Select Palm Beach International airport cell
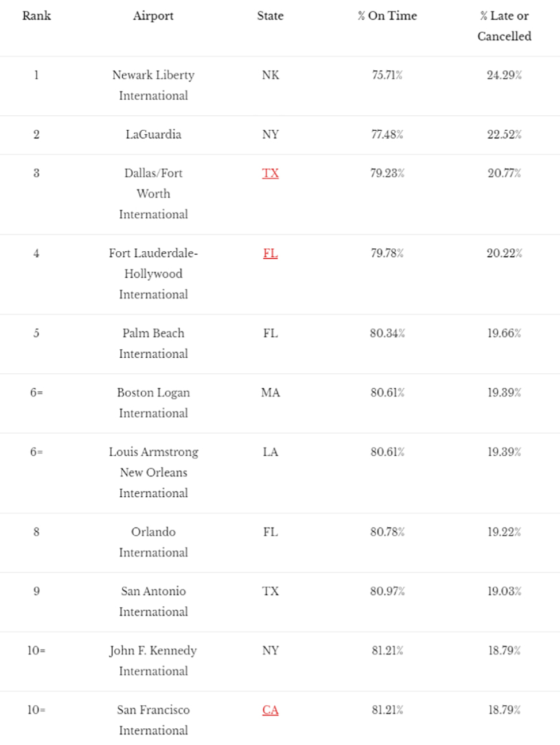Viewport: 560px width, 745px height. 153,343
